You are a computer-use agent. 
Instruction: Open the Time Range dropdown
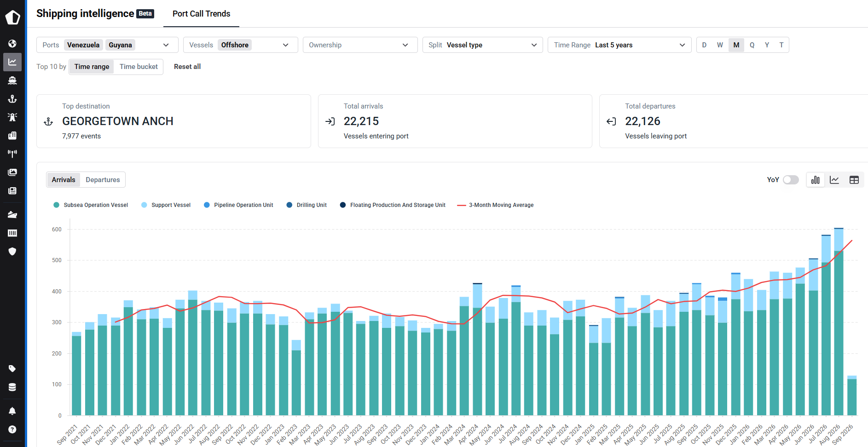[619, 45]
